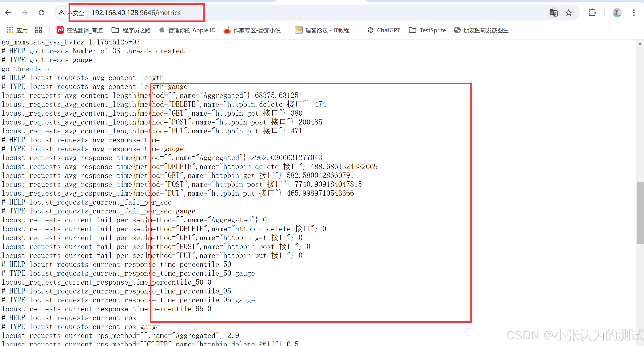644x346 pixels.
Task: Click the browser back arrow
Action: (x=8, y=13)
